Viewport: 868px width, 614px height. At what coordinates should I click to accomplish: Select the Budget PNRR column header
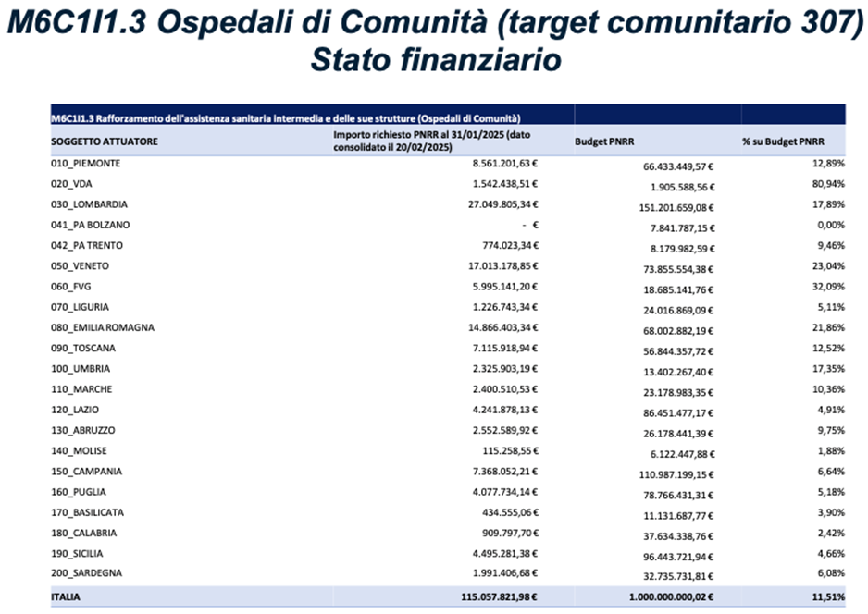point(602,141)
